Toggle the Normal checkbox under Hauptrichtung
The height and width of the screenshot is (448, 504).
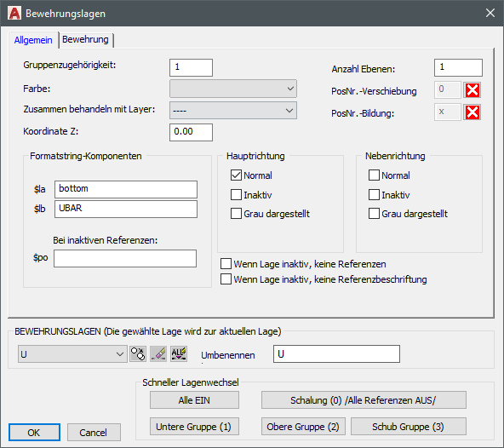click(236, 175)
